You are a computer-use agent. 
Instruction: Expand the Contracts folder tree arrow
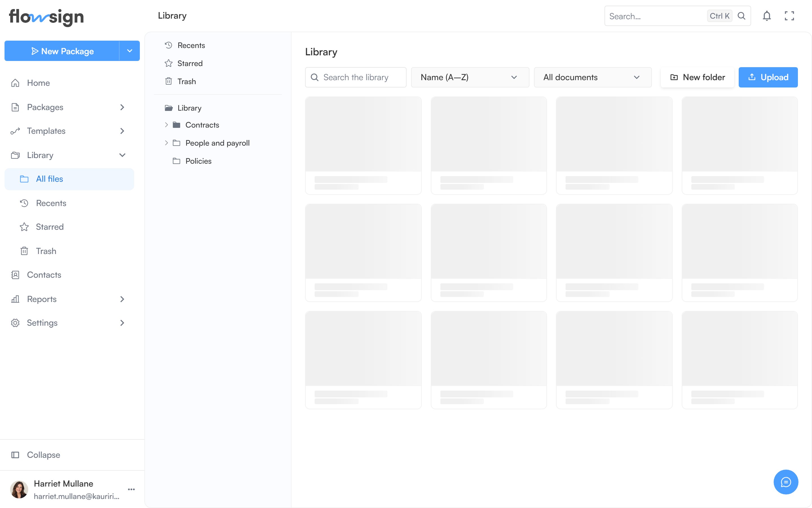[x=166, y=125]
